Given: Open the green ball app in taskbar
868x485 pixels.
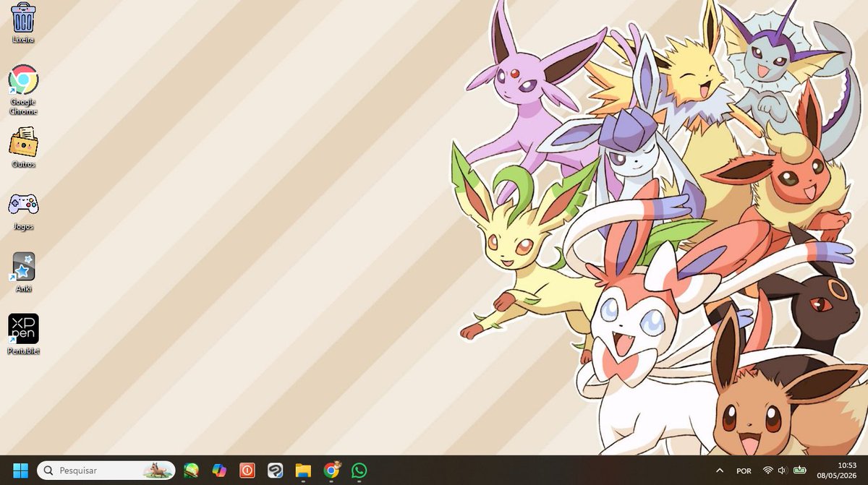Looking at the screenshot, I should [x=191, y=471].
